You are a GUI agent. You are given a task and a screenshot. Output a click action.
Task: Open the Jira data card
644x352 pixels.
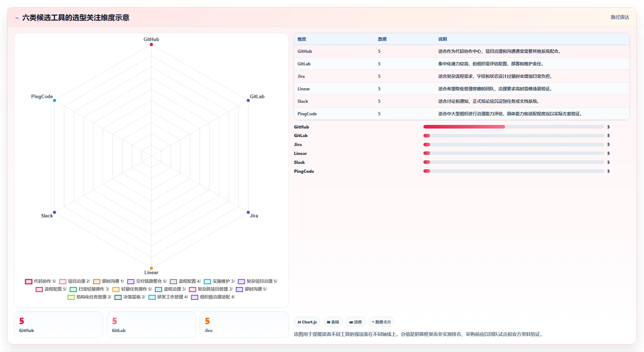pyautogui.click(x=244, y=325)
